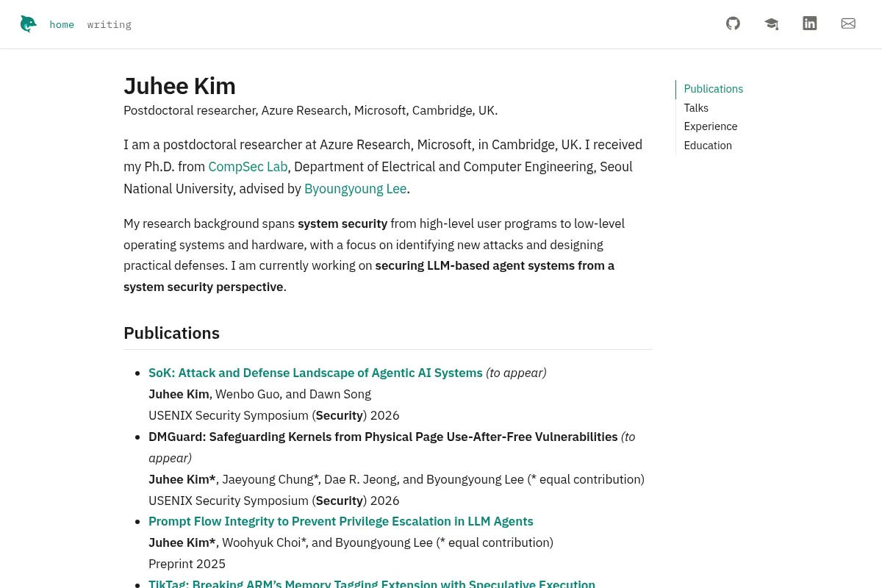Open the Byoungyoung Lee advisor link
The height and width of the screenshot is (588, 882).
(355, 189)
